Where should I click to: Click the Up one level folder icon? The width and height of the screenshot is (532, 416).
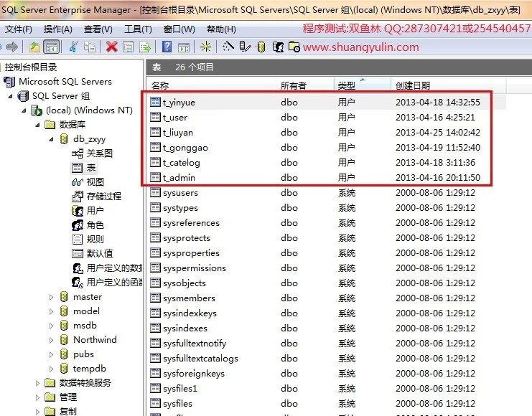tap(34, 47)
